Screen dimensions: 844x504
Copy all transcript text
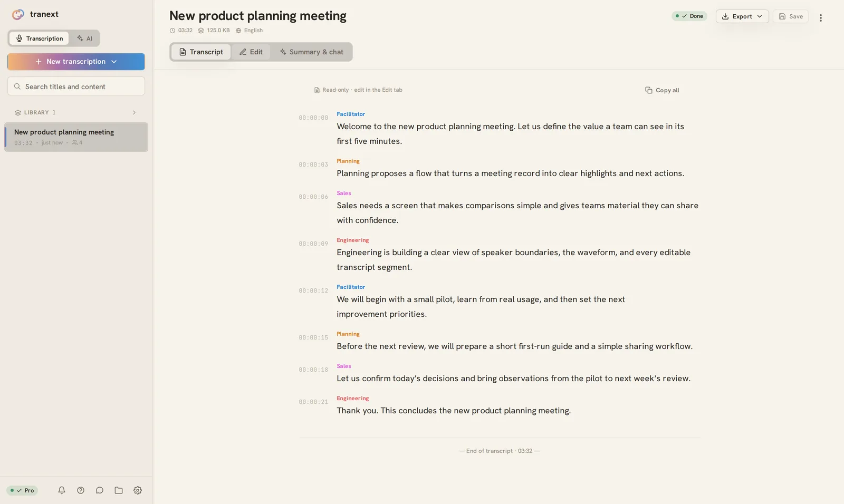662,90
